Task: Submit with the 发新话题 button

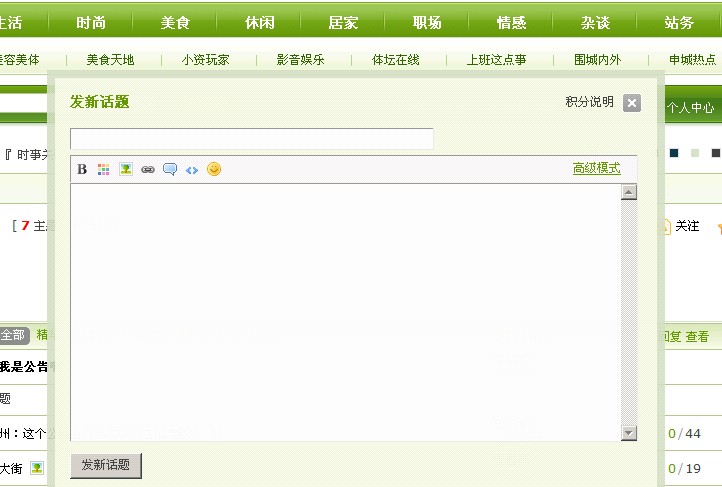Action: 106,465
